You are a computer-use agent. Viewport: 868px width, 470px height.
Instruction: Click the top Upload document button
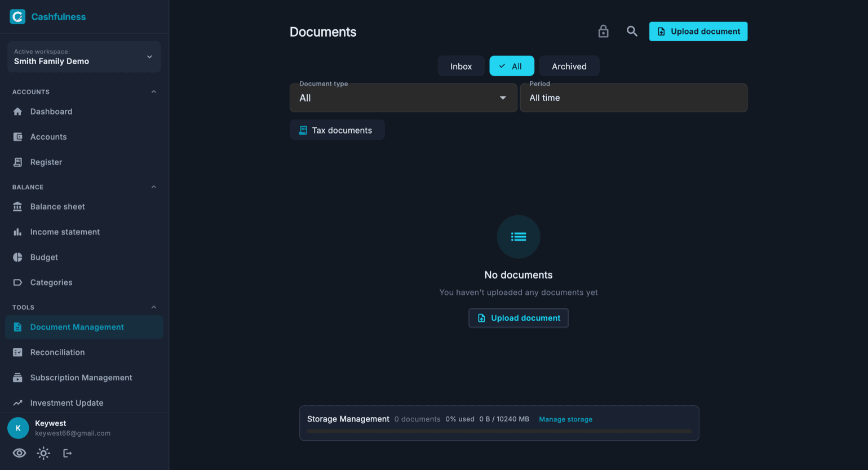pos(698,32)
